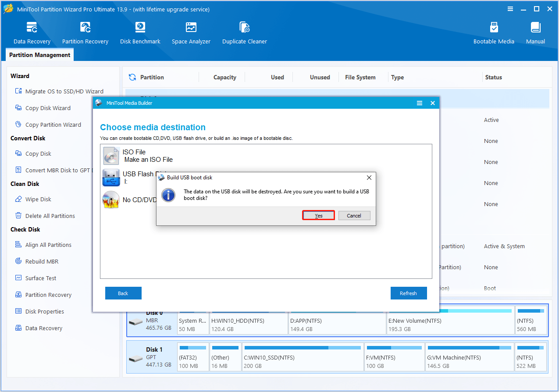Viewport: 559px width, 392px height.
Task: Choose Delete All Partitions
Action: tap(45, 216)
